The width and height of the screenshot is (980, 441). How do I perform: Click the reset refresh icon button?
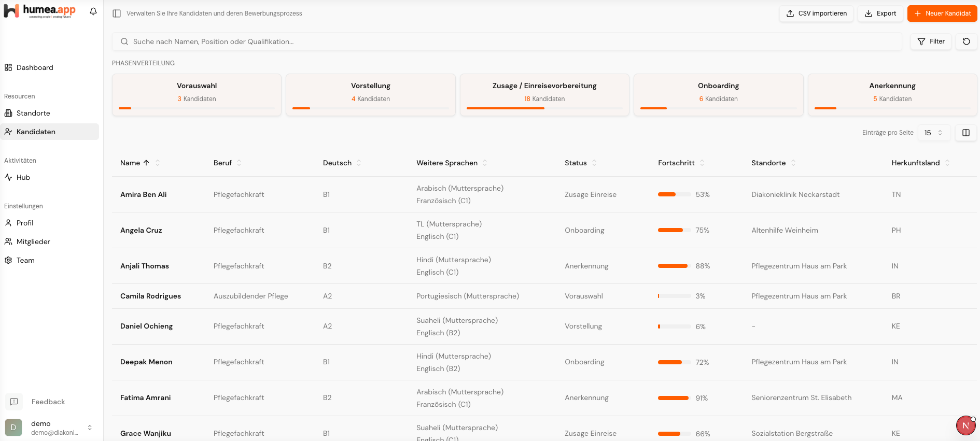coord(967,41)
